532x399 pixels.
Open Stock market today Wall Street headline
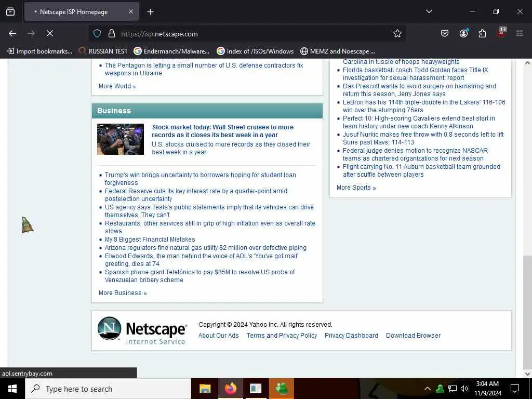point(222,131)
